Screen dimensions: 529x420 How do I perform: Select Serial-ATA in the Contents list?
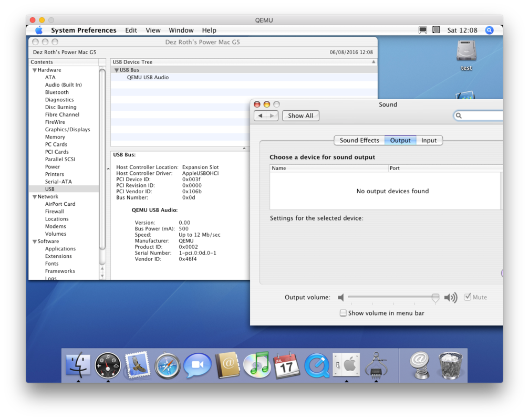coord(58,182)
